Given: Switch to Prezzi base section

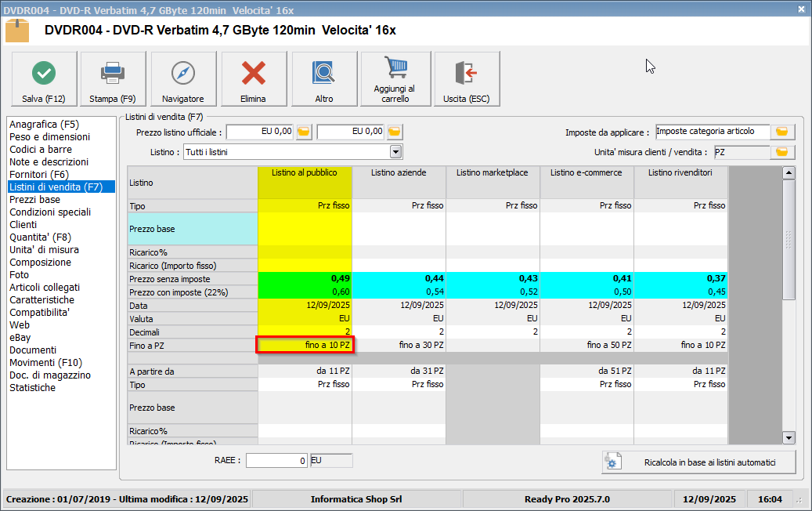Looking at the screenshot, I should coord(34,199).
